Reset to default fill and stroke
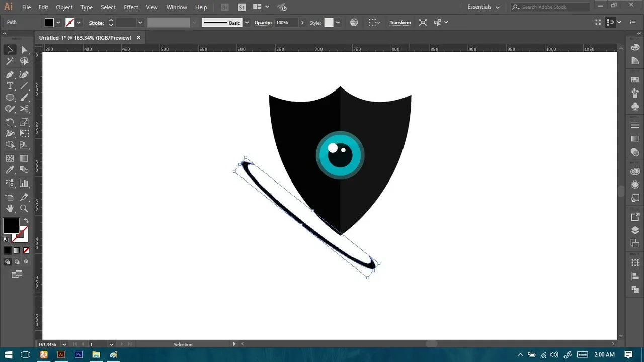 6,239
